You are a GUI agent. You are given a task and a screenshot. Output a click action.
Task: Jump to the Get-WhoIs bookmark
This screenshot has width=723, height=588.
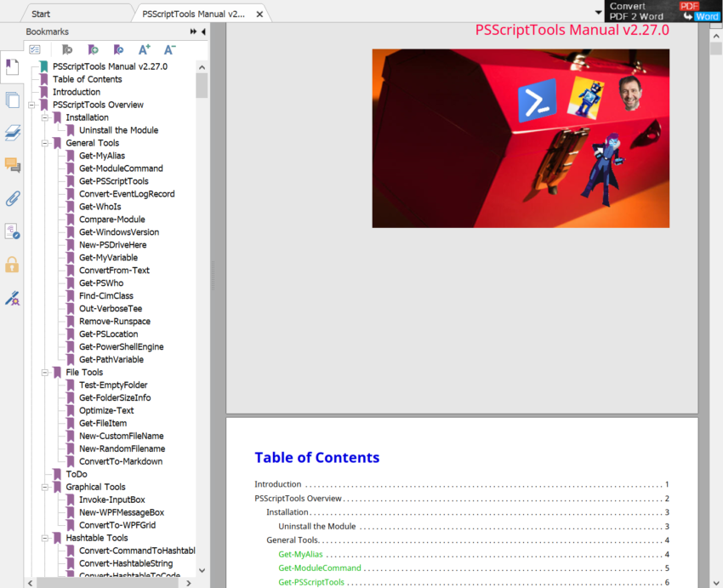100,207
